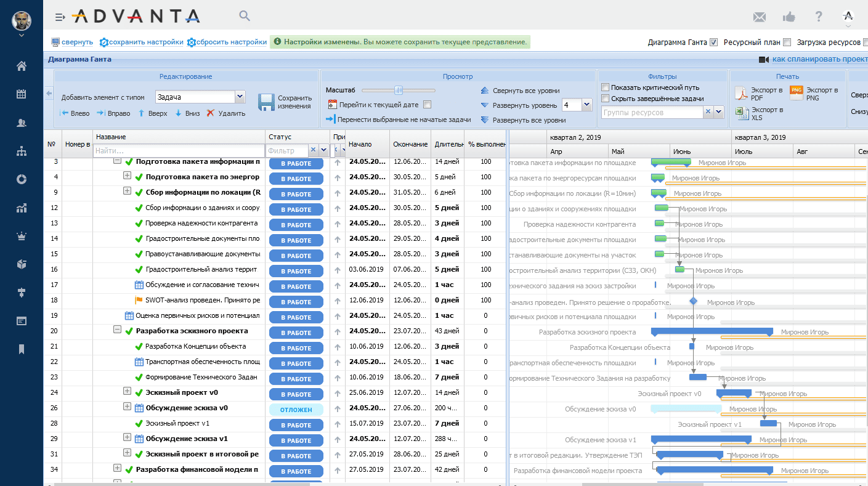
Task: Click the Найти name search field
Action: (x=179, y=150)
